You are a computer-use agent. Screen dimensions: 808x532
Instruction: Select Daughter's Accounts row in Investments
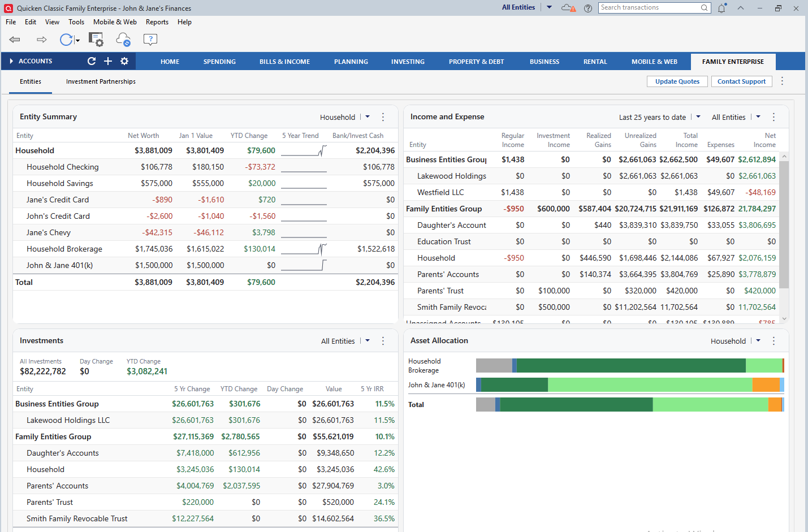tap(205, 453)
